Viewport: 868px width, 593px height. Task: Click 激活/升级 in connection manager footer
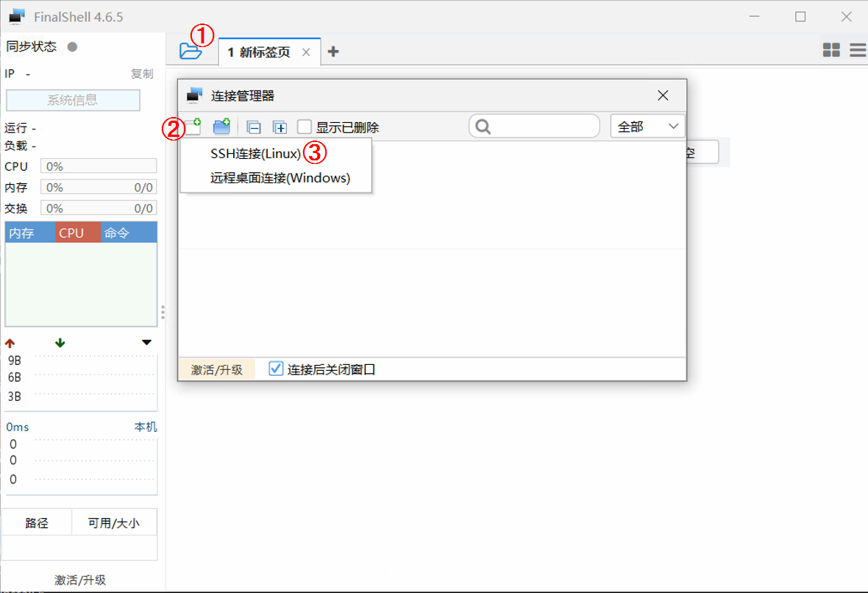coord(216,369)
